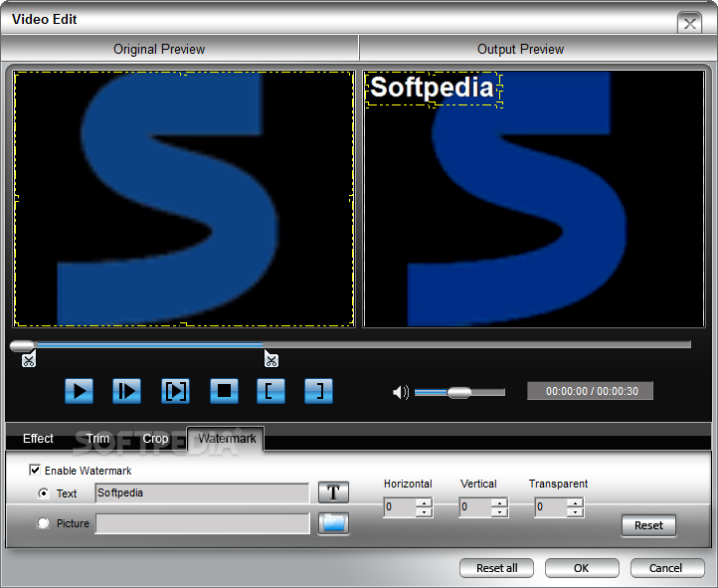718x588 pixels.
Task: Open font settings with the T button
Action: click(x=333, y=492)
